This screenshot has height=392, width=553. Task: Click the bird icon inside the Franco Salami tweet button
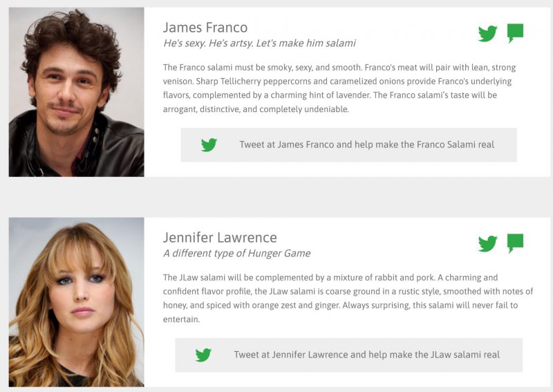(x=209, y=144)
